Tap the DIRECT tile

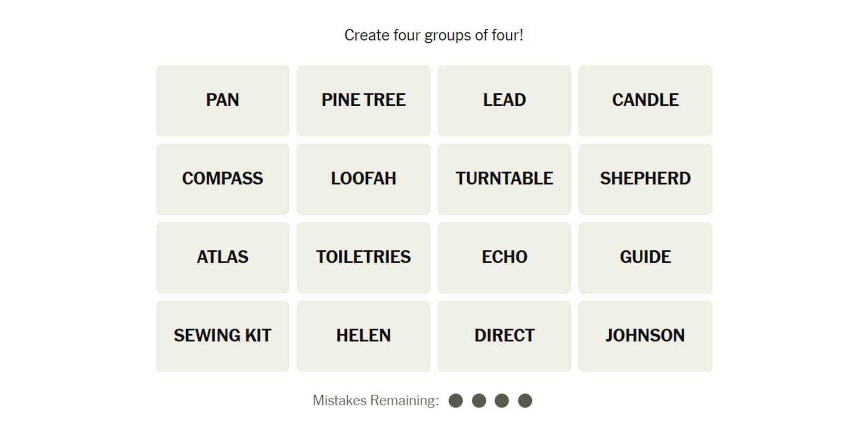pyautogui.click(x=504, y=336)
